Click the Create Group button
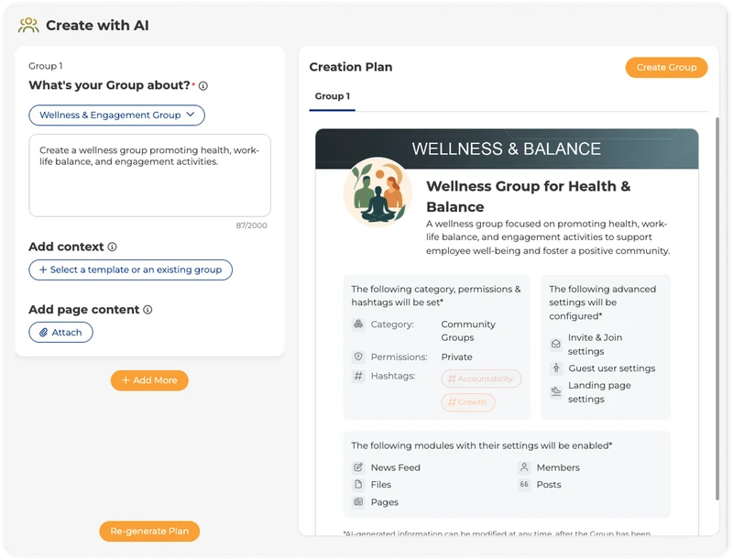This screenshot has width=733, height=560. point(666,67)
